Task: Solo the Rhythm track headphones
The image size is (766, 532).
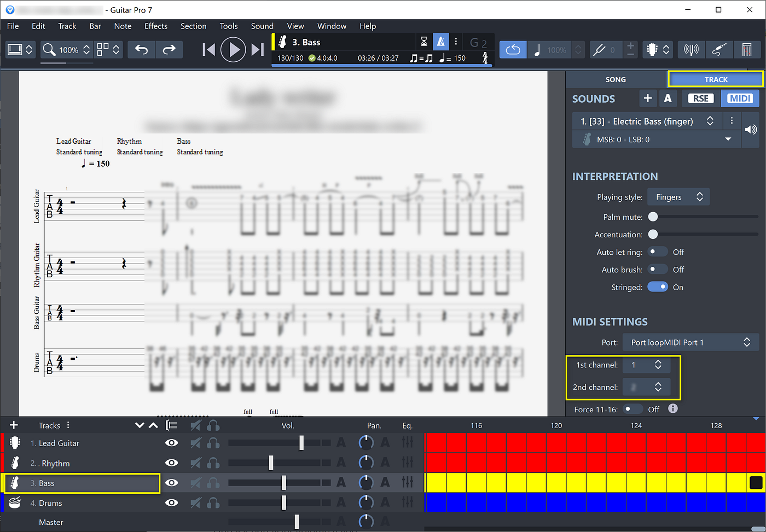Action: pos(213,463)
